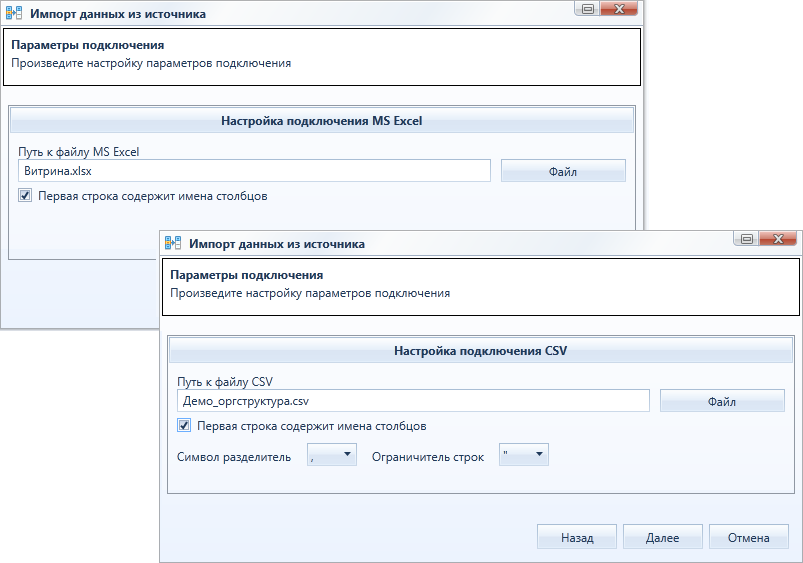Viewport: 803px width, 563px height.
Task: Close the Excel import dialog window
Action: point(619,9)
